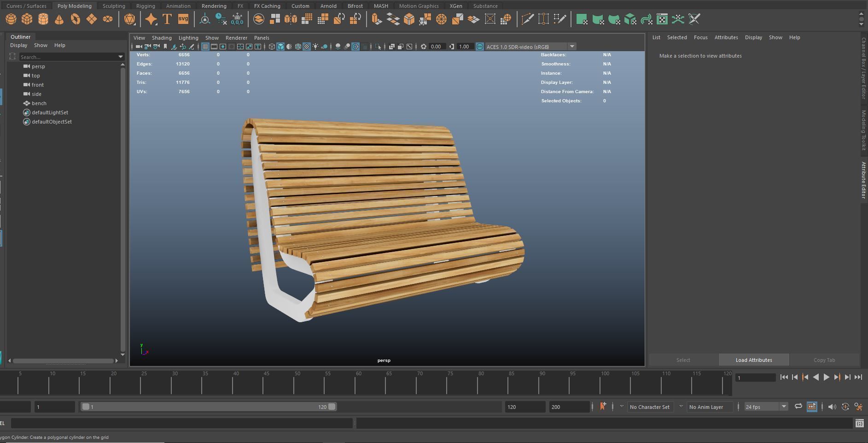
Task: Click the planar UV mapping green icon
Action: pos(582,19)
